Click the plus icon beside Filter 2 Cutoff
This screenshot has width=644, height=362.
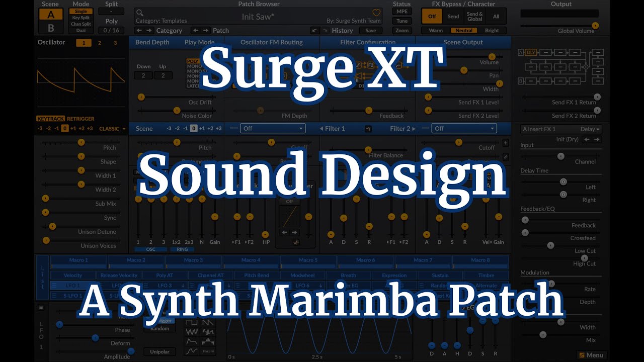(x=506, y=143)
